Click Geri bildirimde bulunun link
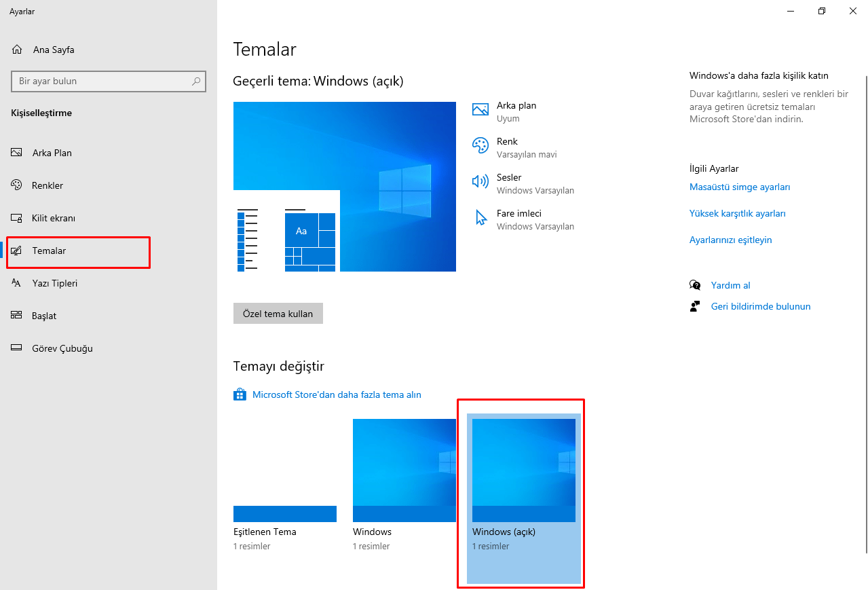Viewport: 868px width, 590px height. (x=761, y=306)
